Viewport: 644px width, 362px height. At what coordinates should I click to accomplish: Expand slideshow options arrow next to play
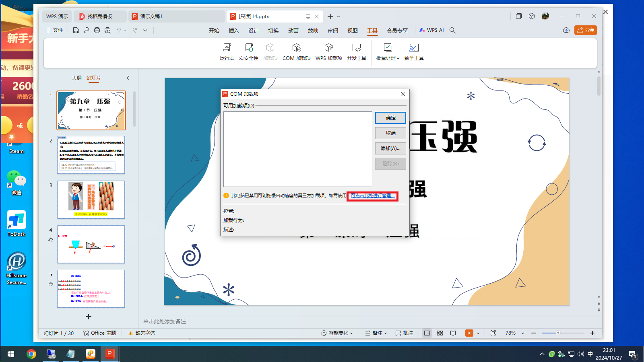478,333
